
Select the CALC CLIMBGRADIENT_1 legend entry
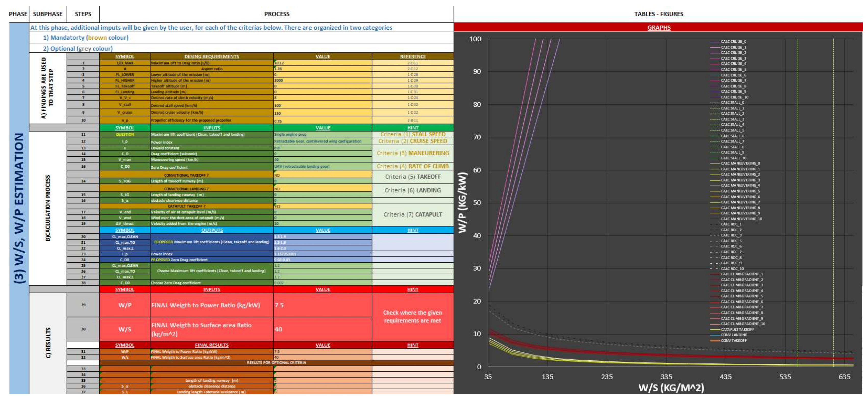(x=742, y=274)
